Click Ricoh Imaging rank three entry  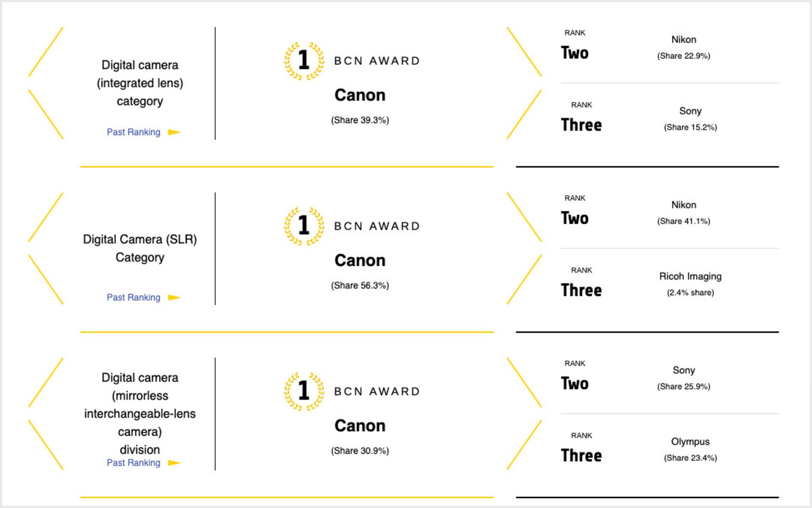coord(690,277)
